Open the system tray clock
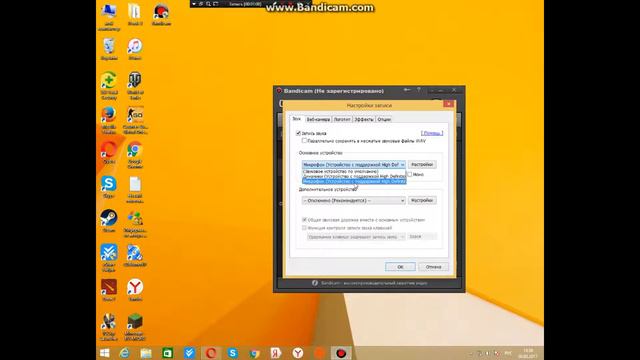Screen dimensions: 640x360 [x=528, y=353]
